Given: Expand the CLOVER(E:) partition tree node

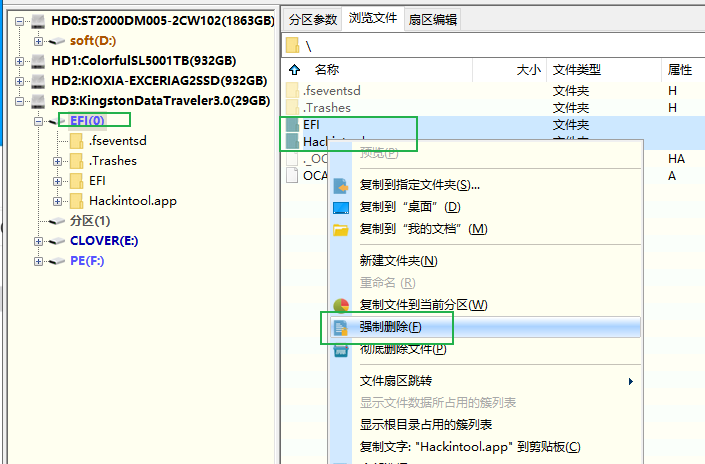Looking at the screenshot, I should tap(38, 241).
